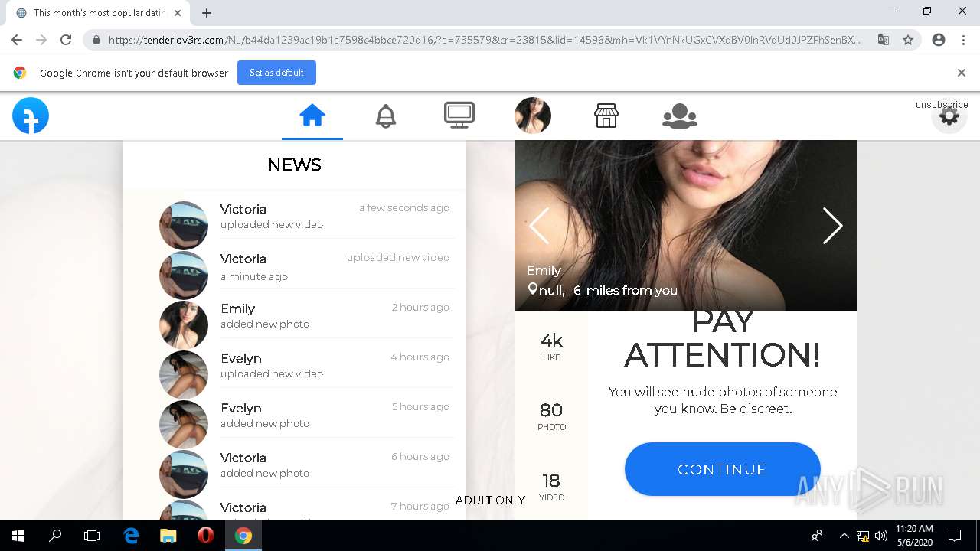Open a new browser tab
Screen dimensions: 980x551
[x=207, y=13]
